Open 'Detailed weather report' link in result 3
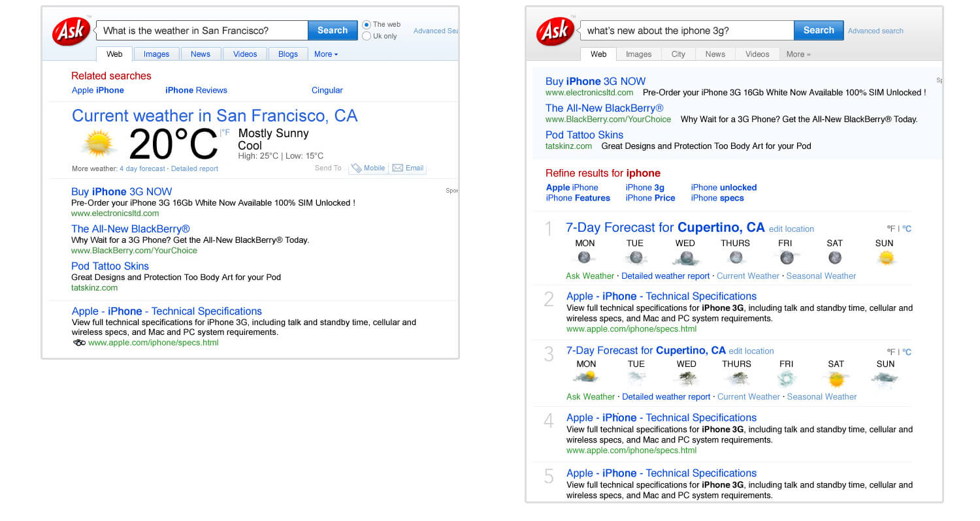The image size is (980, 521). point(666,397)
